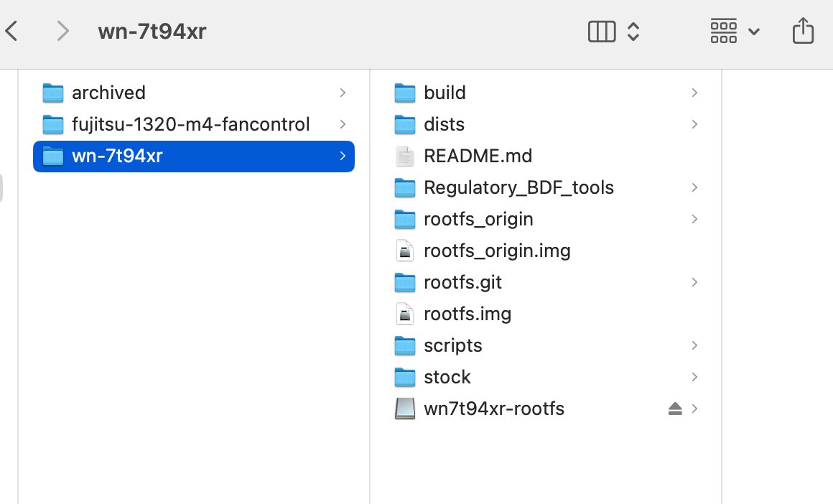
Task: Select the Regulatory_BDF_tools folder icon
Action: click(x=405, y=187)
